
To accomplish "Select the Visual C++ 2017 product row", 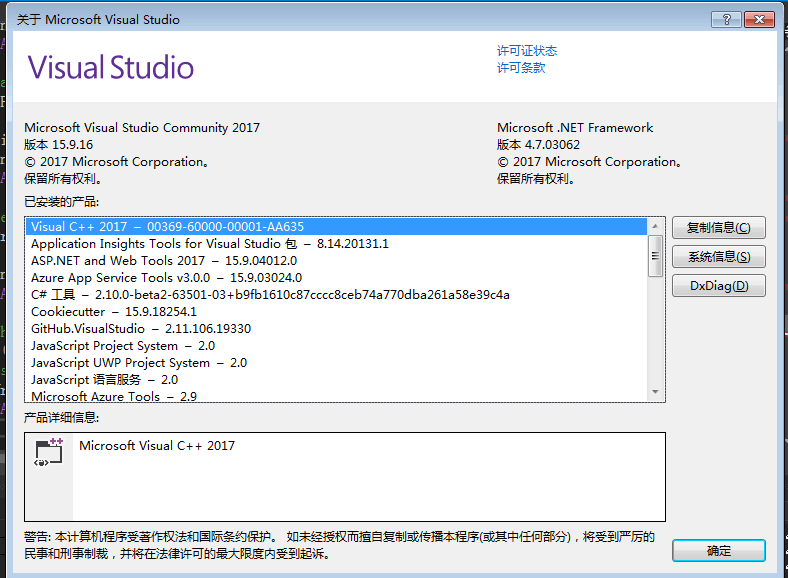I will 336,227.
